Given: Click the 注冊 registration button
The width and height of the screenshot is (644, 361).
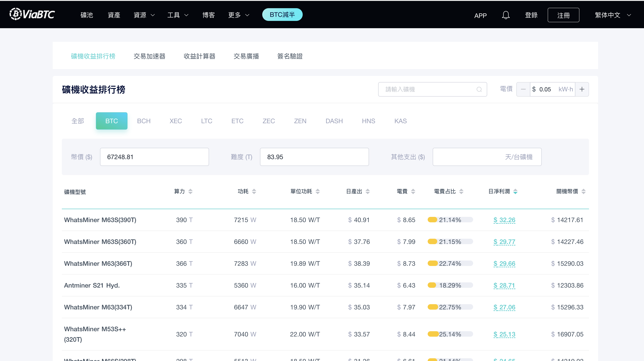Looking at the screenshot, I should (563, 15).
